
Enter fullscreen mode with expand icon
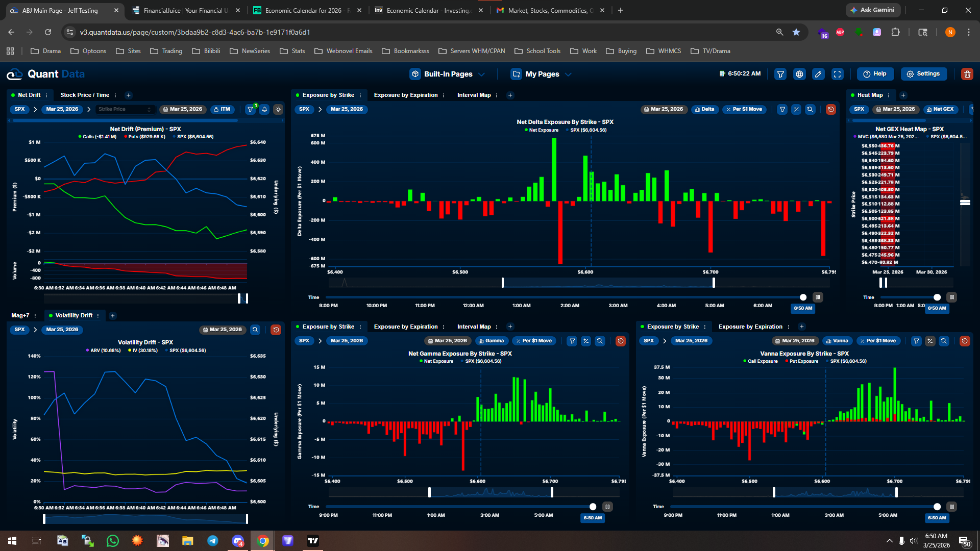click(x=838, y=74)
